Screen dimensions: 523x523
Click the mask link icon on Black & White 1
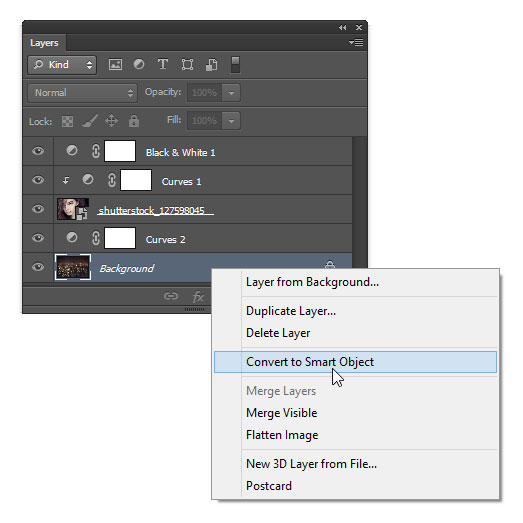point(96,151)
